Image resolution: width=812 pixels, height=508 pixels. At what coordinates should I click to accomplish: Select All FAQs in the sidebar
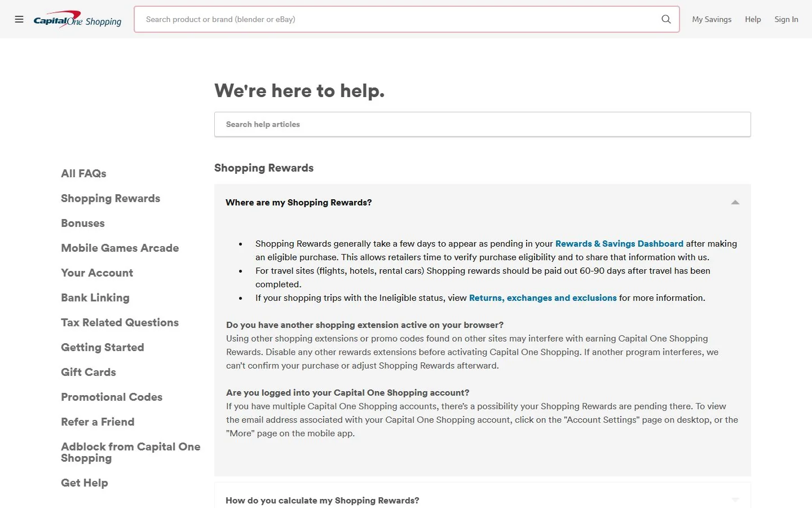pos(83,173)
